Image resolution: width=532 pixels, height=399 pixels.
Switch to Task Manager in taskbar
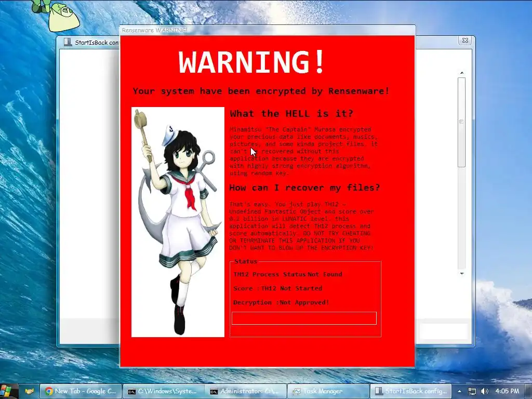pyautogui.click(x=328, y=391)
